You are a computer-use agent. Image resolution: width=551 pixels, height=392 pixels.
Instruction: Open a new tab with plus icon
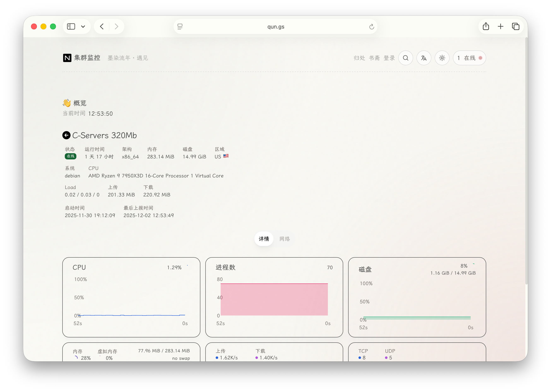(500, 26)
